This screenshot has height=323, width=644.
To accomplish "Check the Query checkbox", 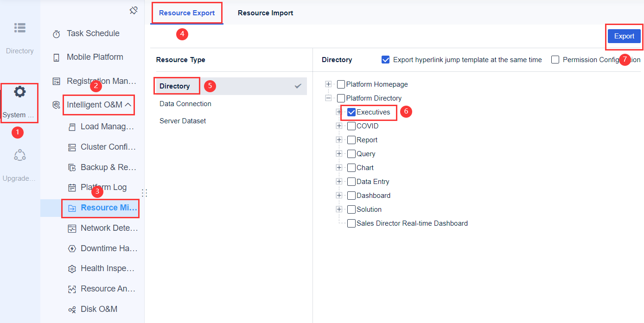I will click(x=351, y=154).
